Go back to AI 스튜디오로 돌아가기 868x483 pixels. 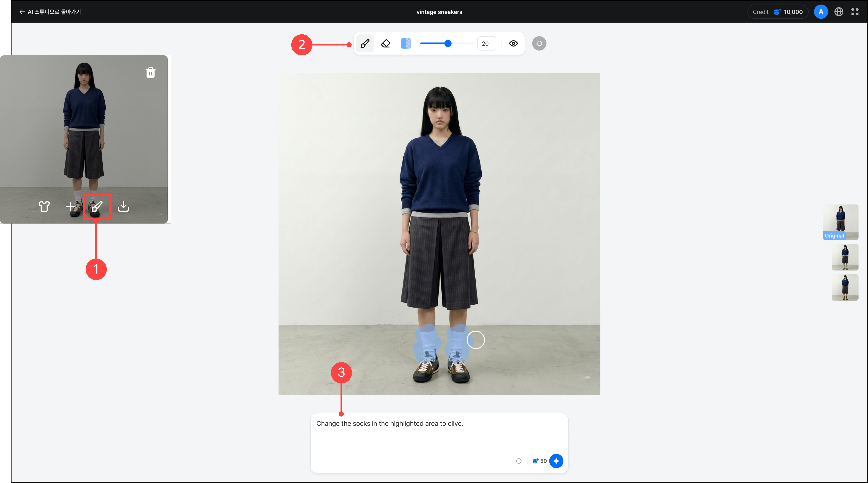pyautogui.click(x=50, y=12)
